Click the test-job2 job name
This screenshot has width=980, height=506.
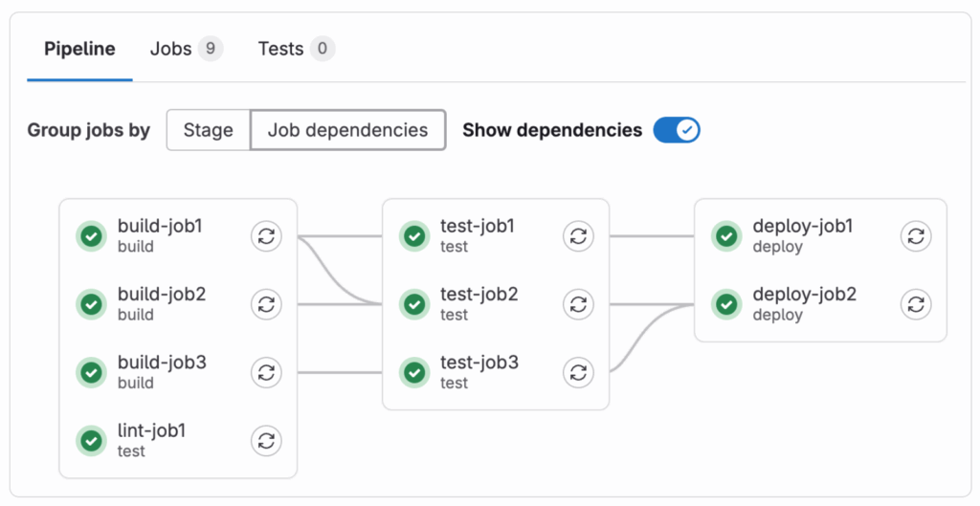(479, 295)
